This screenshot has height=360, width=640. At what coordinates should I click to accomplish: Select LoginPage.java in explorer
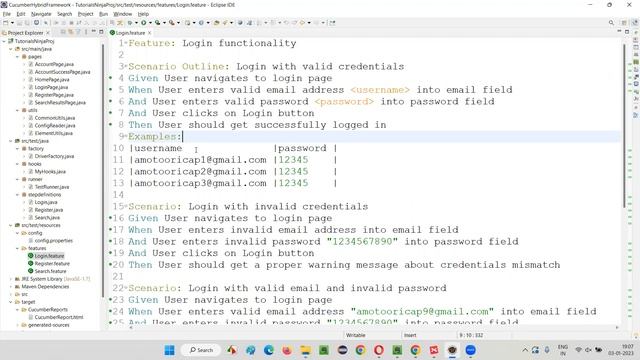pos(51,87)
